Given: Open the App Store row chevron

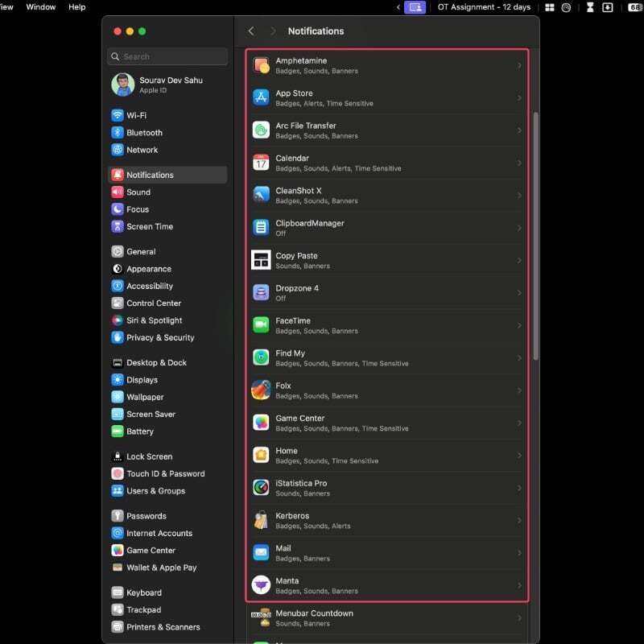Looking at the screenshot, I should pos(519,97).
